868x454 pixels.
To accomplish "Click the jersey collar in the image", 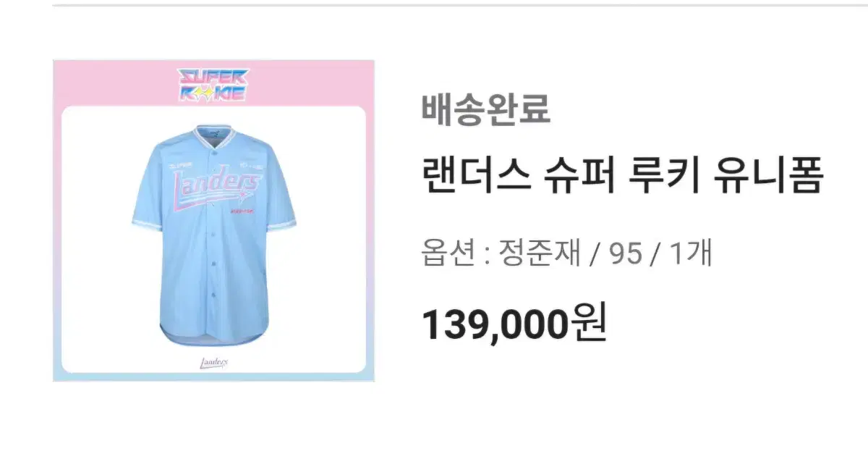I will coord(212,135).
